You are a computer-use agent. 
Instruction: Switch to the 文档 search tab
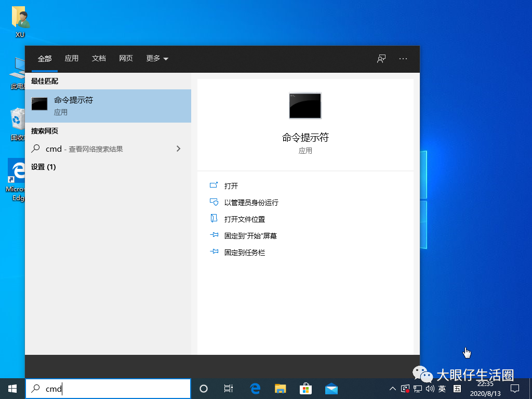(99, 59)
